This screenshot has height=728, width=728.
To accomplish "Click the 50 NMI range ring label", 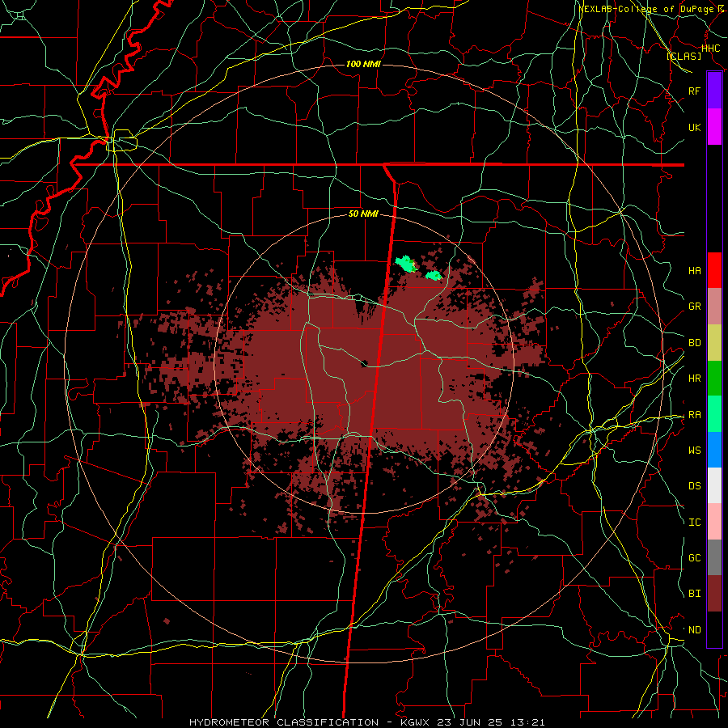I will point(363,214).
